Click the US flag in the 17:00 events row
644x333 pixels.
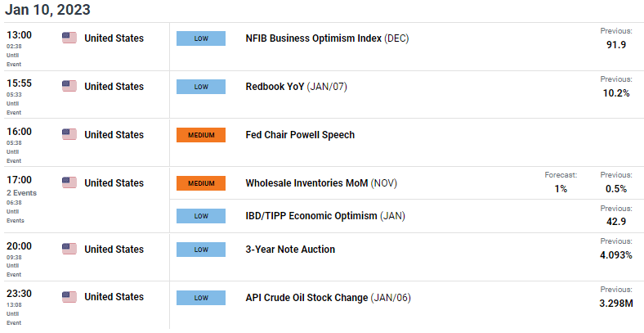69,183
